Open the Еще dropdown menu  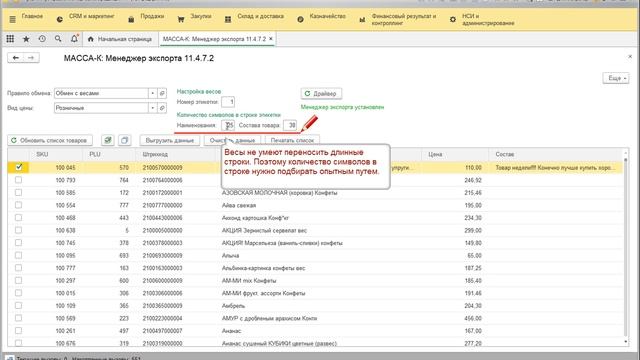616,78
